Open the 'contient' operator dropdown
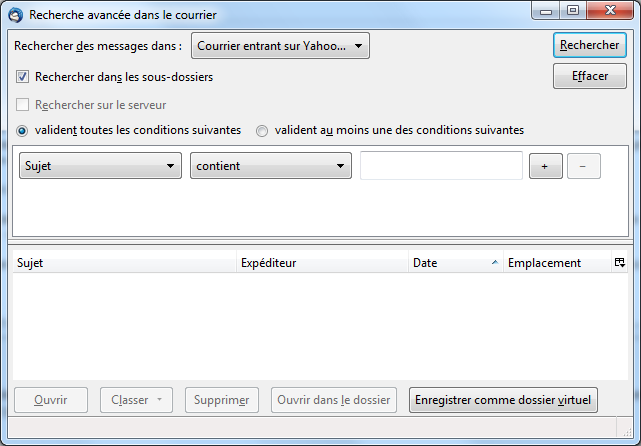641x446 pixels. (x=271, y=166)
